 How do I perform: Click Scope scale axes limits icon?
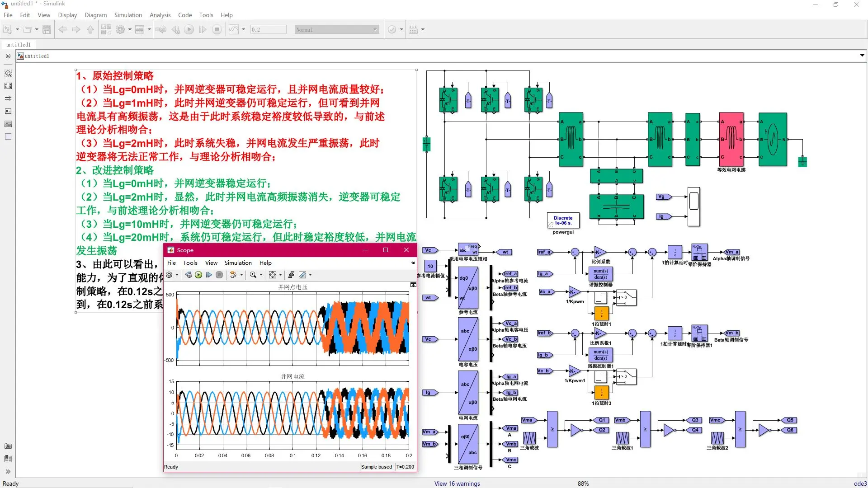(273, 275)
